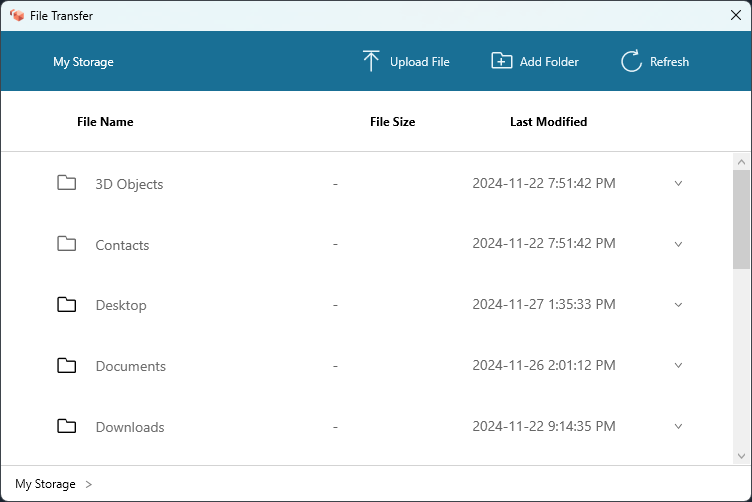The height and width of the screenshot is (502, 752).
Task: Click the scrollbar up arrow
Action: 741,162
